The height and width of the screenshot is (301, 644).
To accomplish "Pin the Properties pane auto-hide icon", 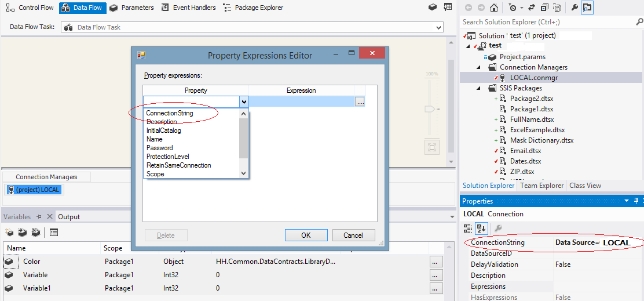I will coord(636,201).
